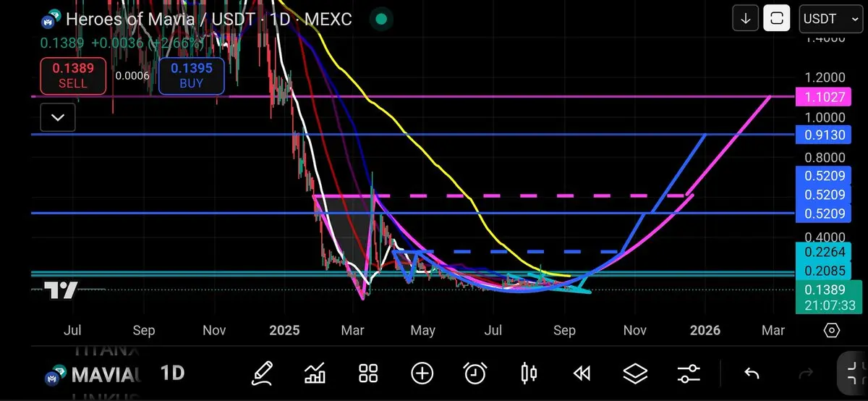Click the chart scale settings hexagon icon
This screenshot has width=868, height=401.
click(x=832, y=331)
